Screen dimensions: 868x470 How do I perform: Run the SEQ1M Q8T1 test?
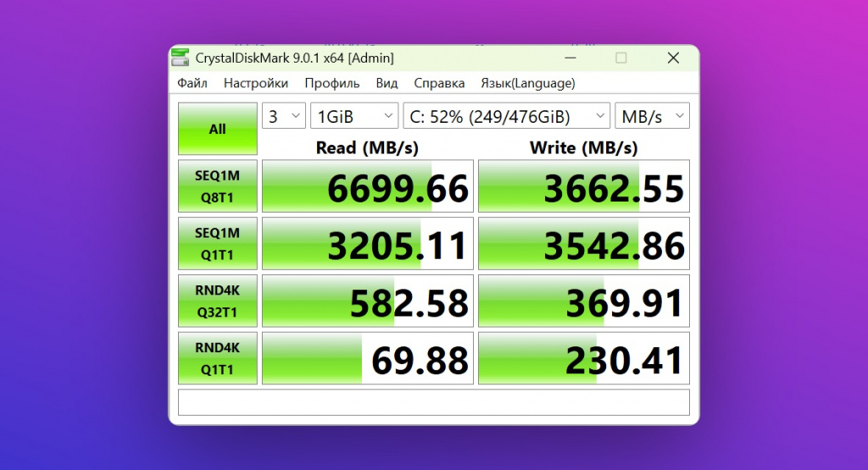pyautogui.click(x=218, y=186)
